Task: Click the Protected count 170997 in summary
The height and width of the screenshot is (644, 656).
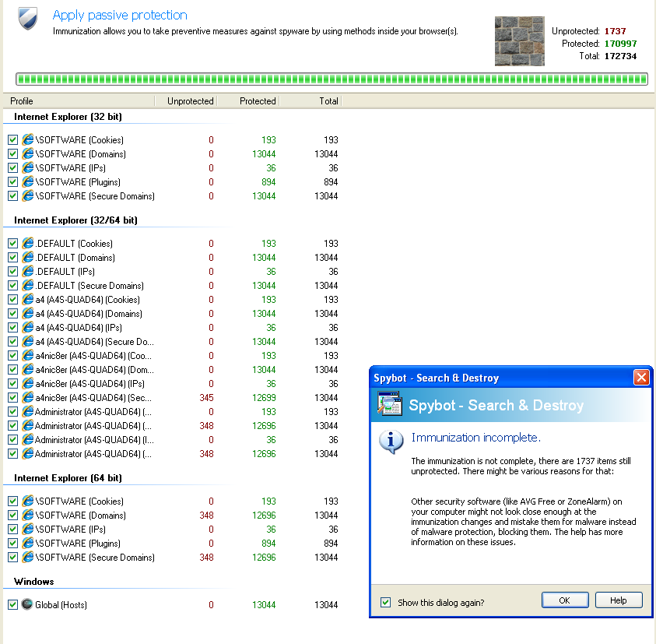Action: click(x=620, y=44)
